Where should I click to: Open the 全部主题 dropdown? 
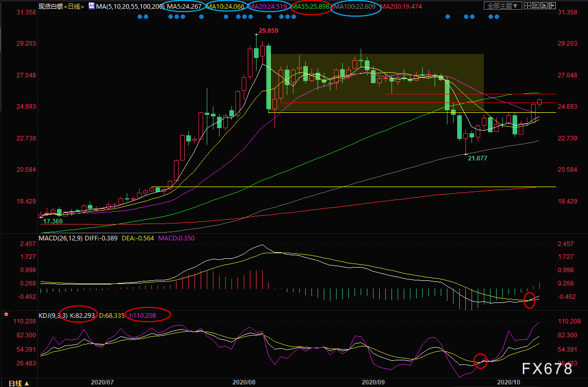(x=503, y=6)
